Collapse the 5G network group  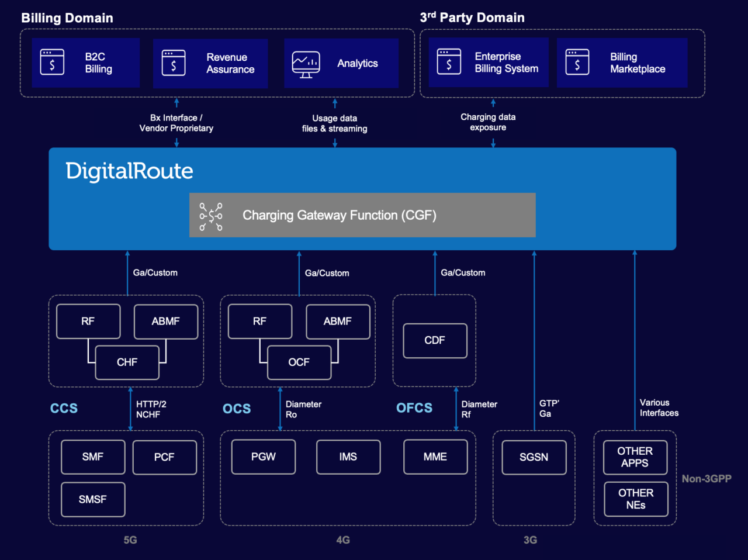[x=126, y=477]
